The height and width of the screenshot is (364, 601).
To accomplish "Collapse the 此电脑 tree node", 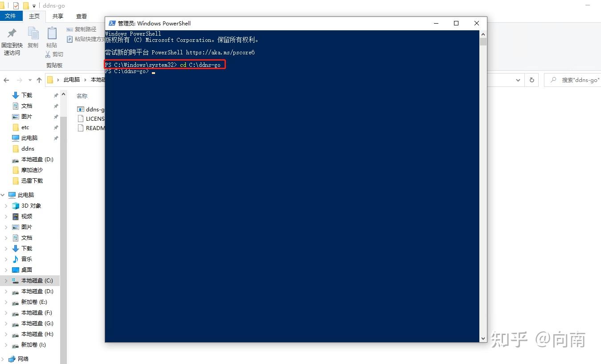I will pyautogui.click(x=3, y=195).
